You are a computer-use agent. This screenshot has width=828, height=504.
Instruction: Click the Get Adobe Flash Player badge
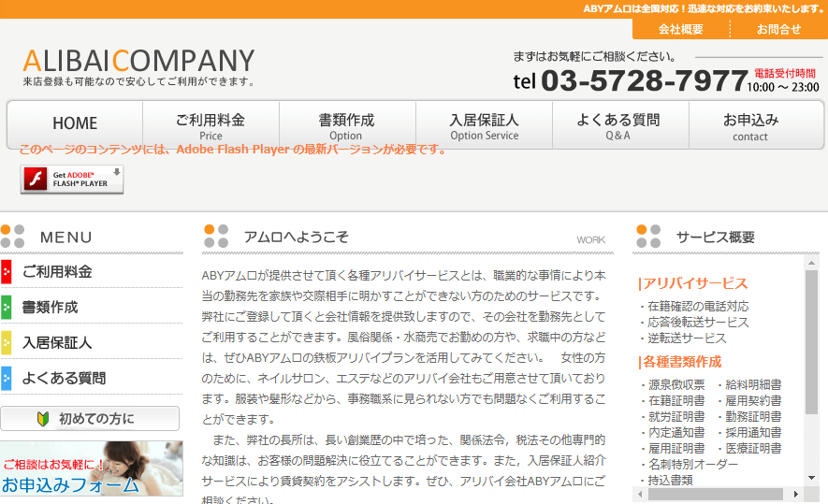[72, 179]
